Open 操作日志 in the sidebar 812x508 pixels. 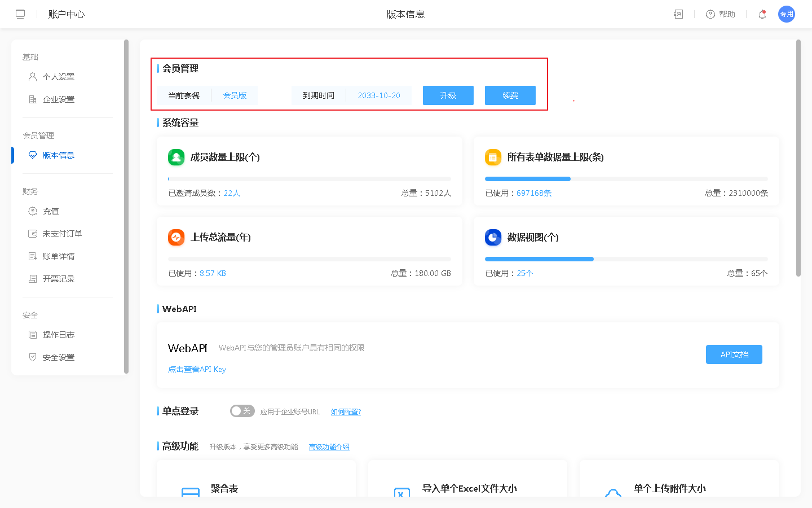[x=58, y=335]
